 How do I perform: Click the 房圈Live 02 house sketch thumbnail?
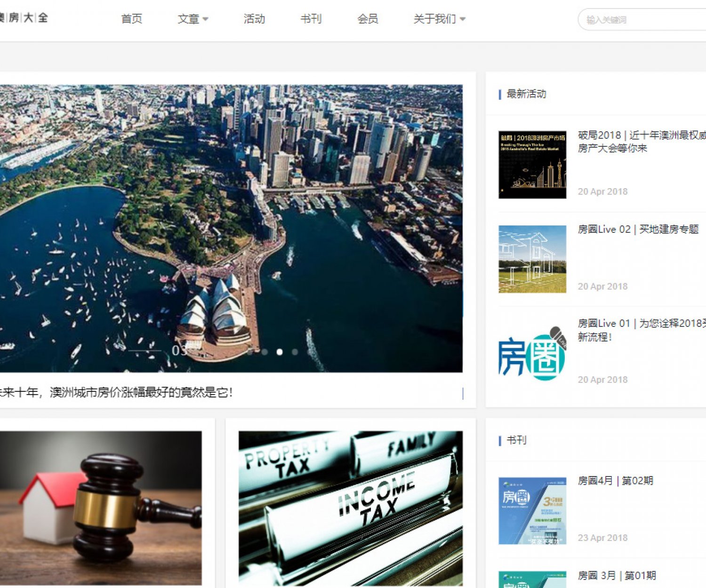pos(532,259)
